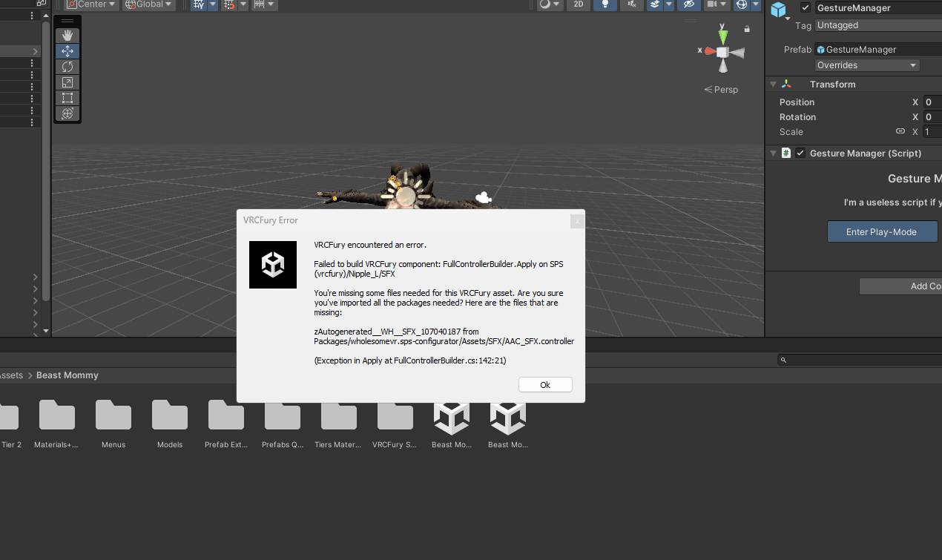Image resolution: width=942 pixels, height=560 pixels.
Task: Toggle 2D scene view mode
Action: 579,4
